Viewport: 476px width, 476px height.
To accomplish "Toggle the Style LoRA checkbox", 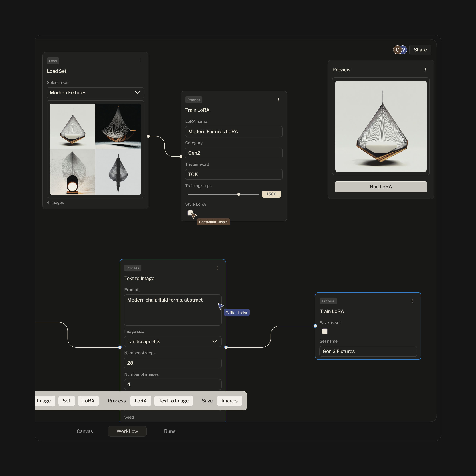I will [190, 213].
